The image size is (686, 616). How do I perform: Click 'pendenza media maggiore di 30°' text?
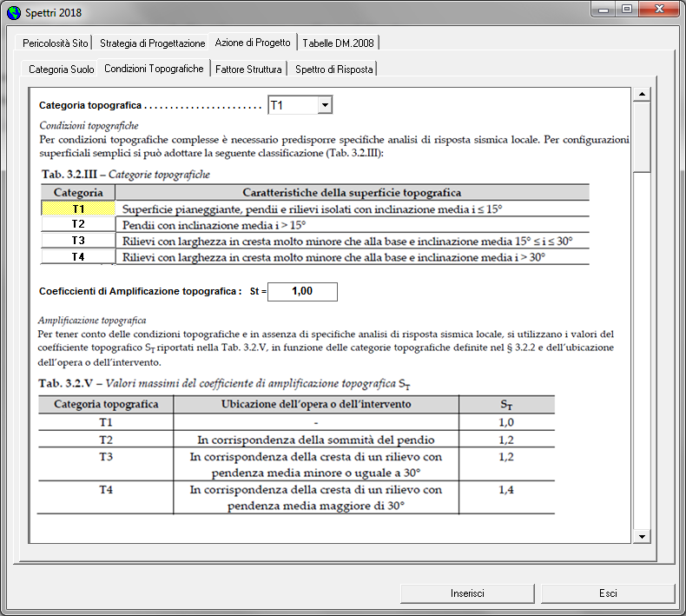tap(316, 507)
